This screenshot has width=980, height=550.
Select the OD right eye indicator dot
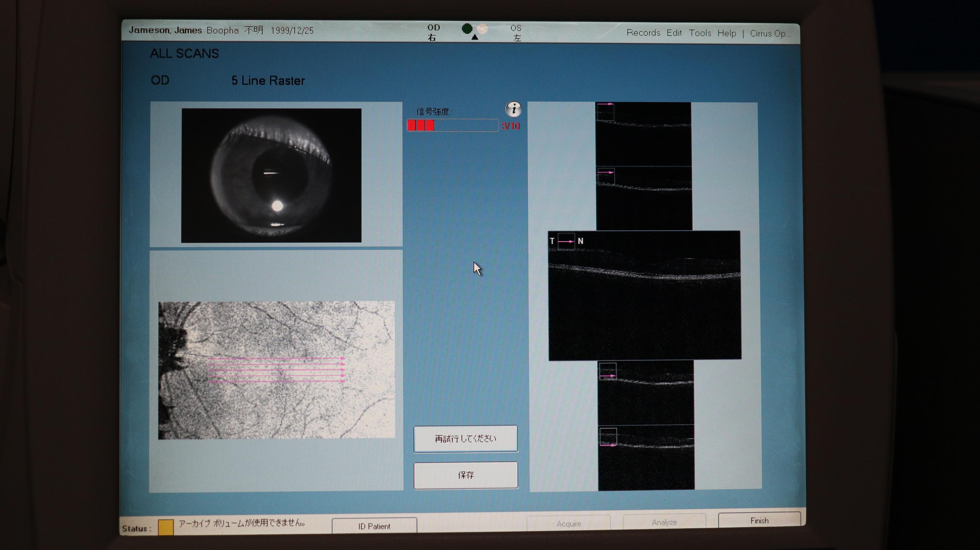coord(467,28)
